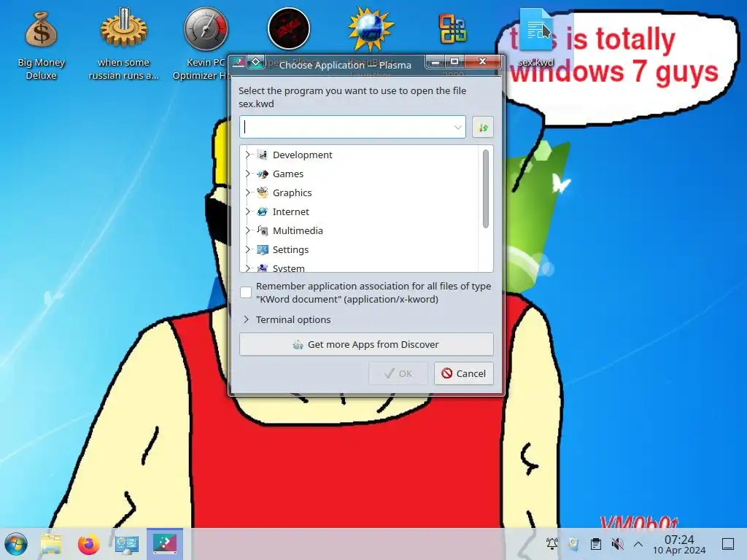This screenshot has width=747, height=560.
Task: Click the Settings category icon
Action: point(263,249)
